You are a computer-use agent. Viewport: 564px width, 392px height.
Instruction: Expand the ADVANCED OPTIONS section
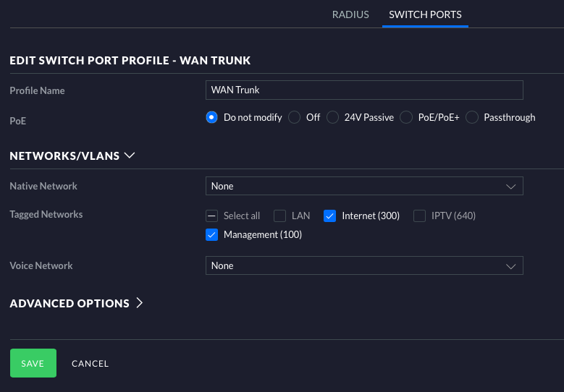76,303
